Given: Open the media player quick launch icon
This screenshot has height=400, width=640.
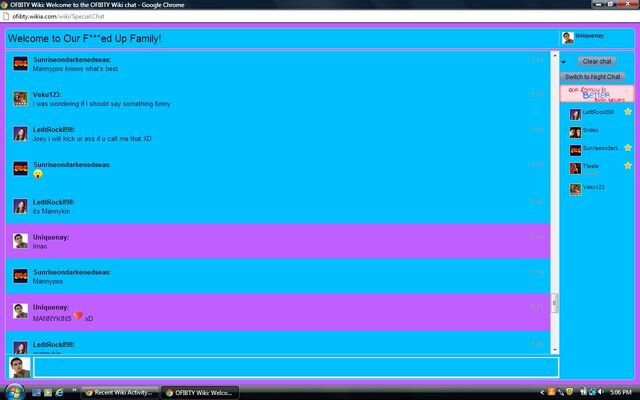Looking at the screenshot, I should pos(48,393).
